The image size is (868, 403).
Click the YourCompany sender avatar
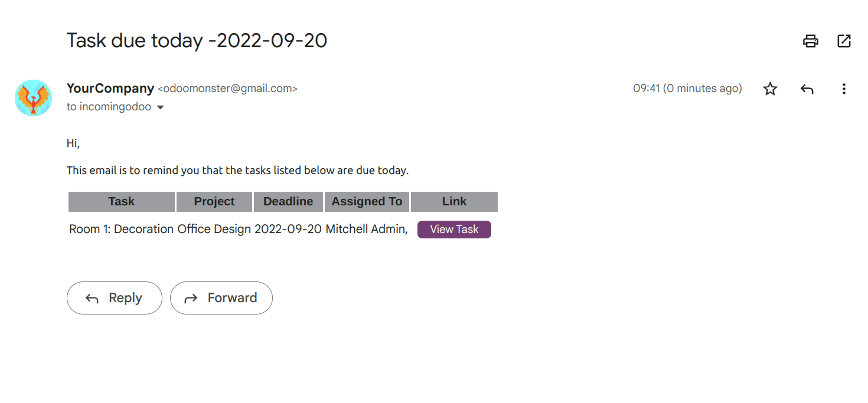(x=33, y=98)
